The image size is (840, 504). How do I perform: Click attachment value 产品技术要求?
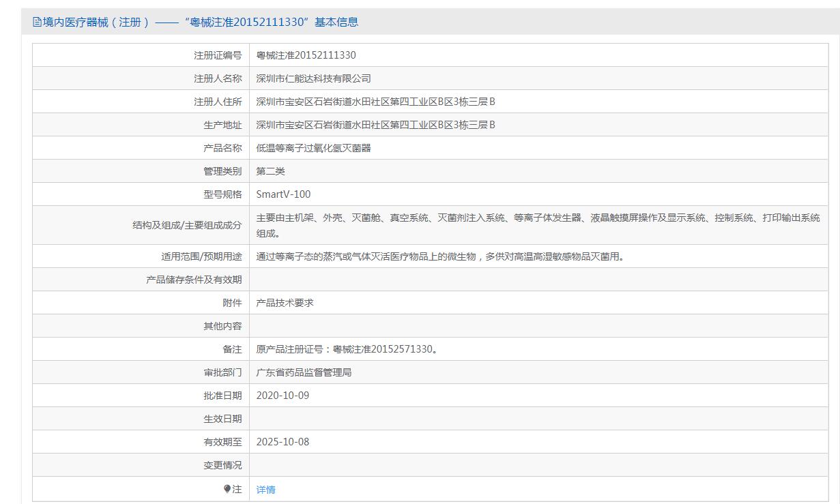[285, 303]
